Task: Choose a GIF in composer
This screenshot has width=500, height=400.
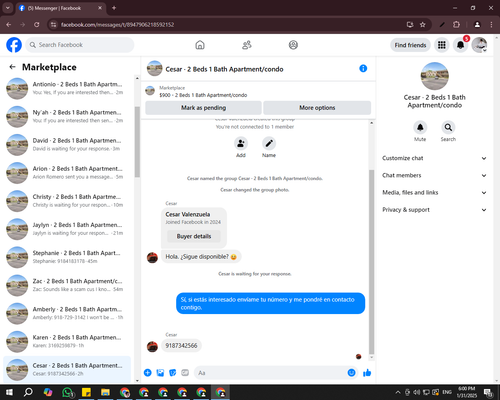Action: click(185, 373)
